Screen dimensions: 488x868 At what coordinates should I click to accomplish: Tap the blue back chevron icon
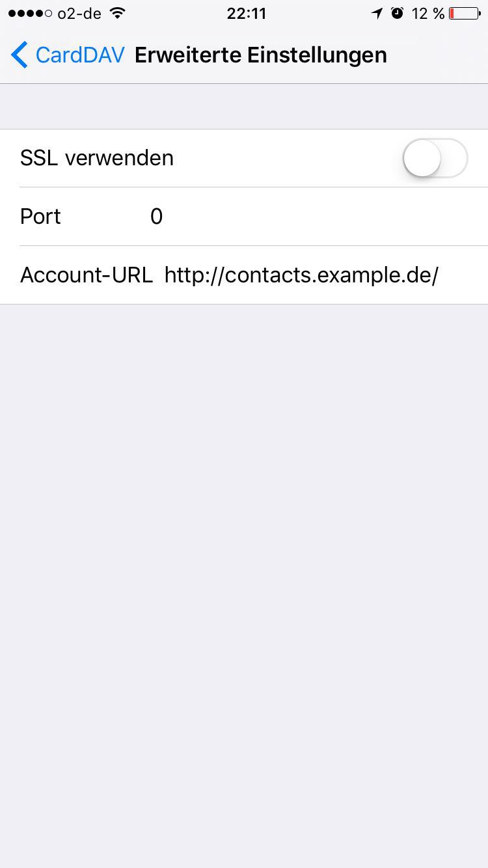click(x=20, y=55)
